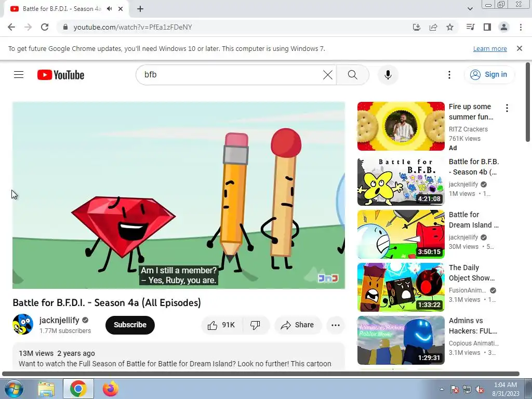The height and width of the screenshot is (399, 532).
Task: Expand the tab search chevron
Action: click(470, 9)
